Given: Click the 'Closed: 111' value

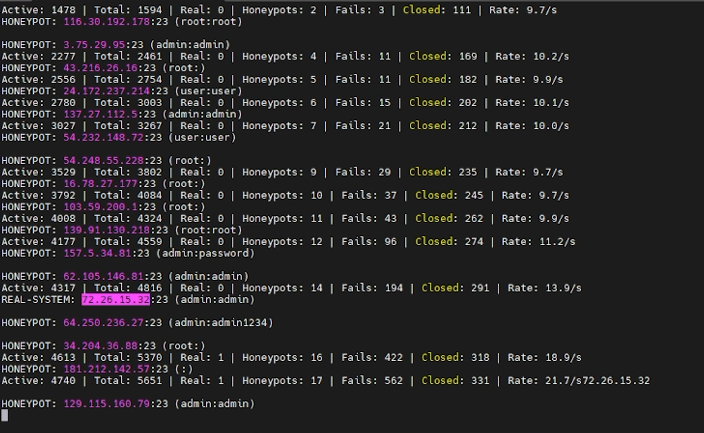Looking at the screenshot, I should click(437, 10).
